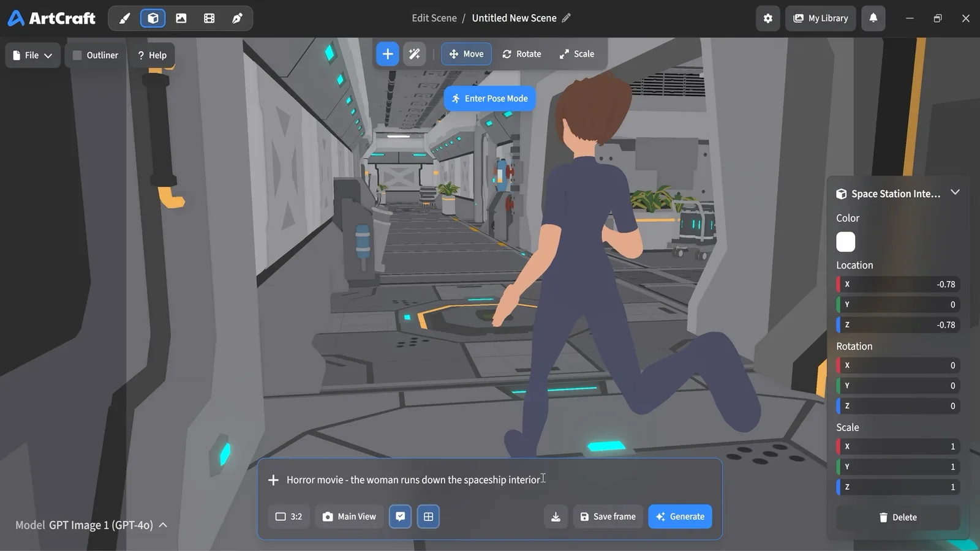Activate Scale transform mode
Image resolution: width=980 pixels, height=551 pixels.
[577, 54]
